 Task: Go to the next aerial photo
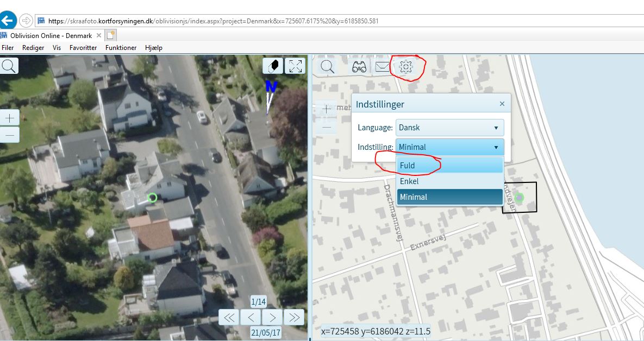tap(272, 317)
